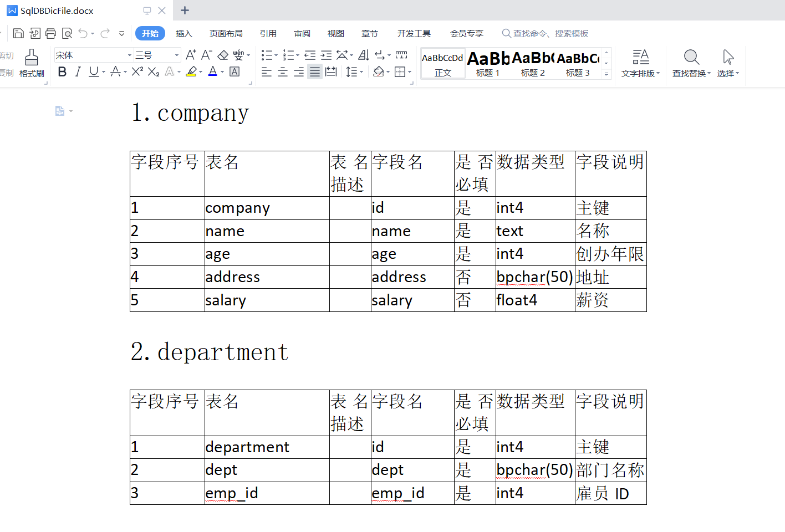Increase paragraph indent

pyautogui.click(x=326, y=55)
